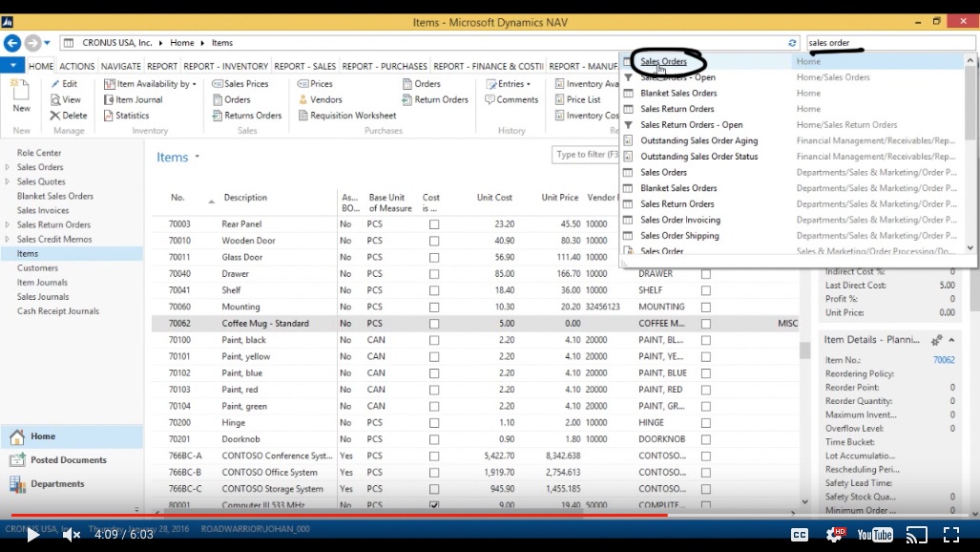This screenshot has height=552, width=980.
Task: Switch to the ACTIONS ribbon tab
Action: click(x=77, y=66)
